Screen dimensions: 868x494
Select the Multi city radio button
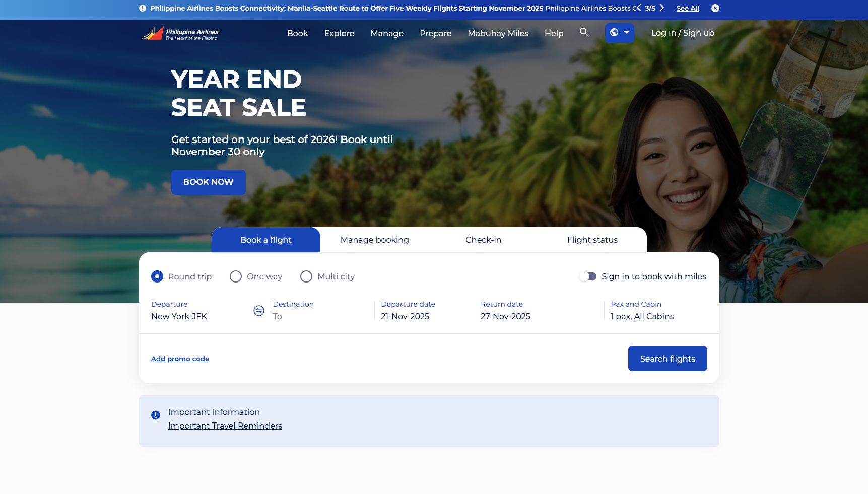tap(306, 276)
